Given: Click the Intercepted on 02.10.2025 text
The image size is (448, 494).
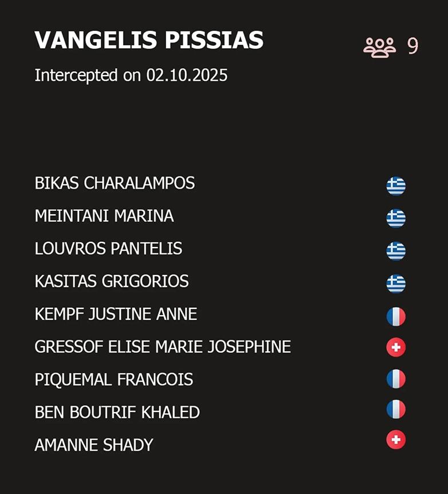Looking at the screenshot, I should (131, 75).
